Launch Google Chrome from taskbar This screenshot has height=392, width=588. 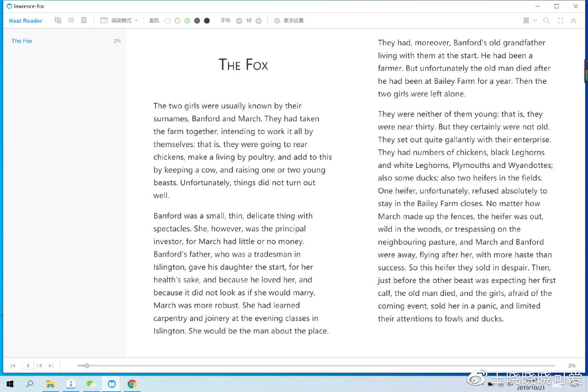pos(132,384)
